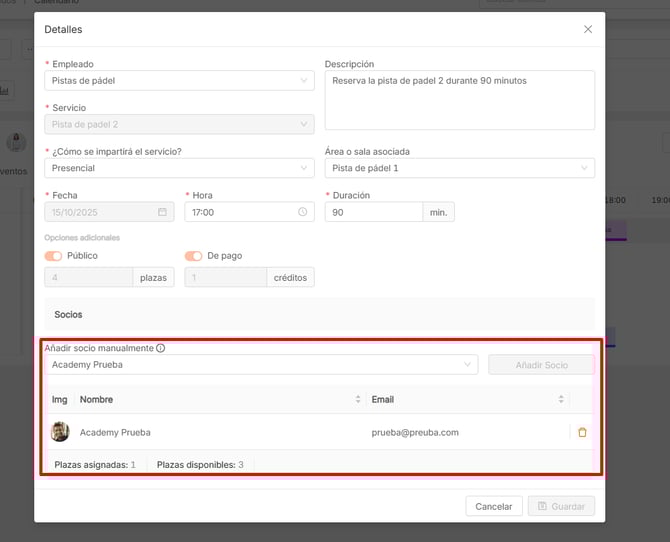Screen dimensions: 670x542
Task: Click the Guardar button
Action: pyautogui.click(x=561, y=506)
